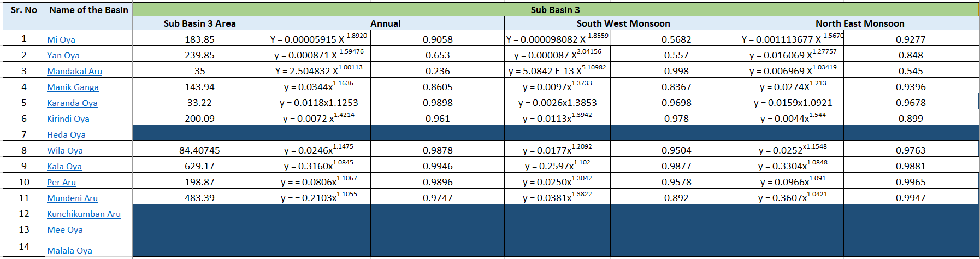Click the North East Monsoon header cell
This screenshot has width=980, height=259.
[x=859, y=23]
